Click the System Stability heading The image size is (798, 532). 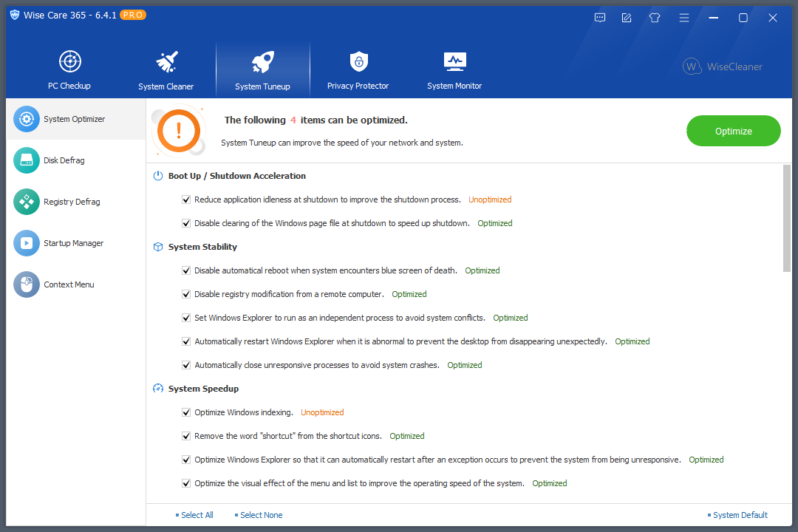[202, 247]
